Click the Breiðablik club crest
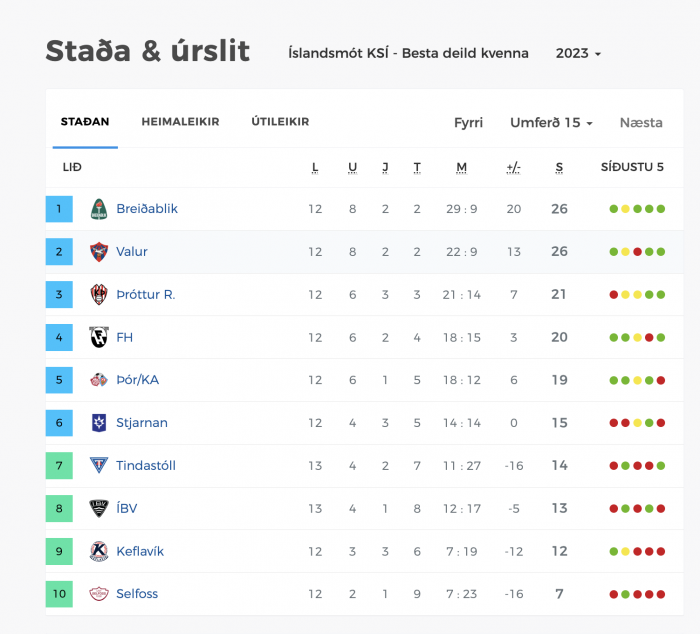Image resolution: width=700 pixels, height=634 pixels. [99, 209]
